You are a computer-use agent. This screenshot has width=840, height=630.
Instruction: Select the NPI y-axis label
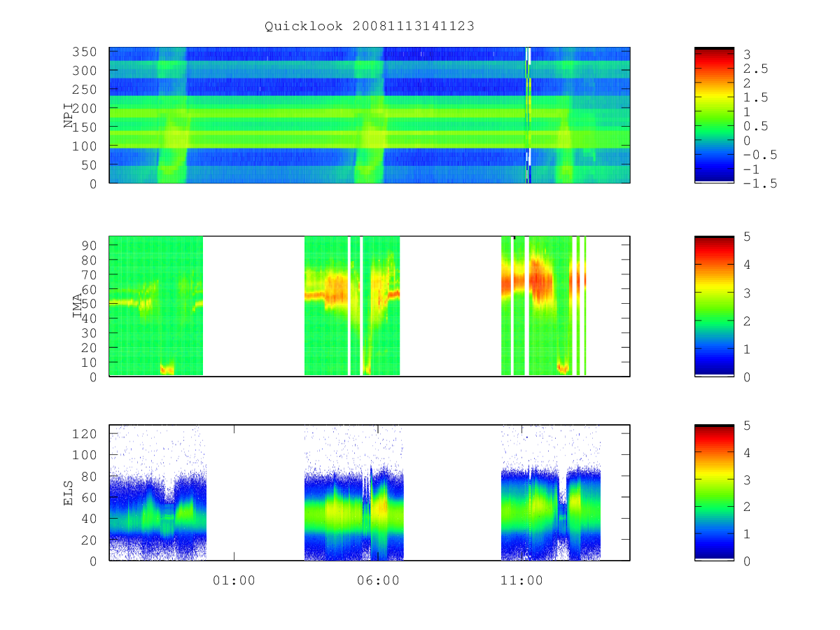[x=69, y=115]
